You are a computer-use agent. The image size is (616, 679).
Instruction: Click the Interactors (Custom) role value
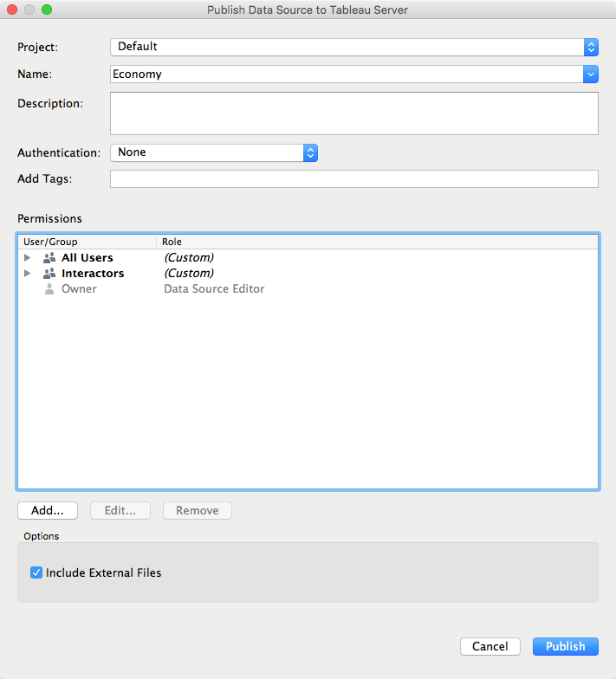click(x=189, y=274)
